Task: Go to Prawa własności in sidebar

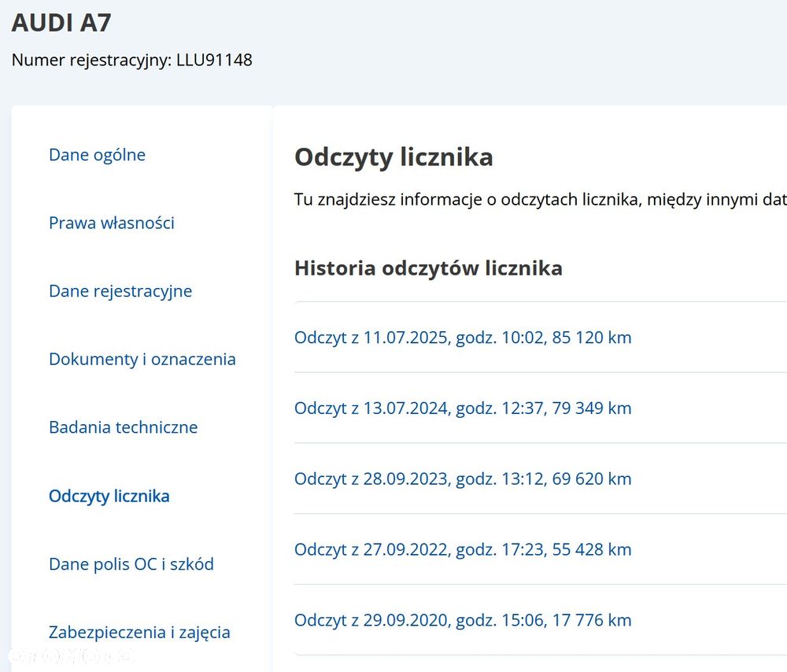Action: 112,223
